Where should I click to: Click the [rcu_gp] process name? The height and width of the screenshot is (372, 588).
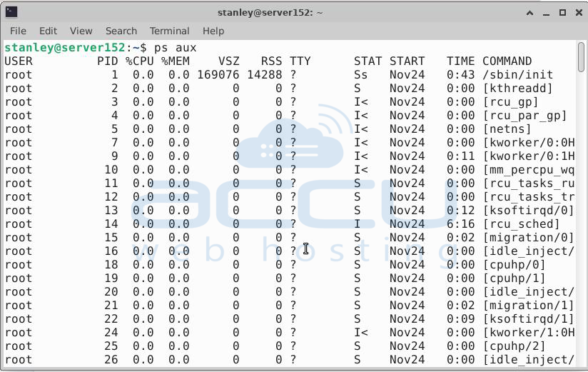[x=510, y=102]
